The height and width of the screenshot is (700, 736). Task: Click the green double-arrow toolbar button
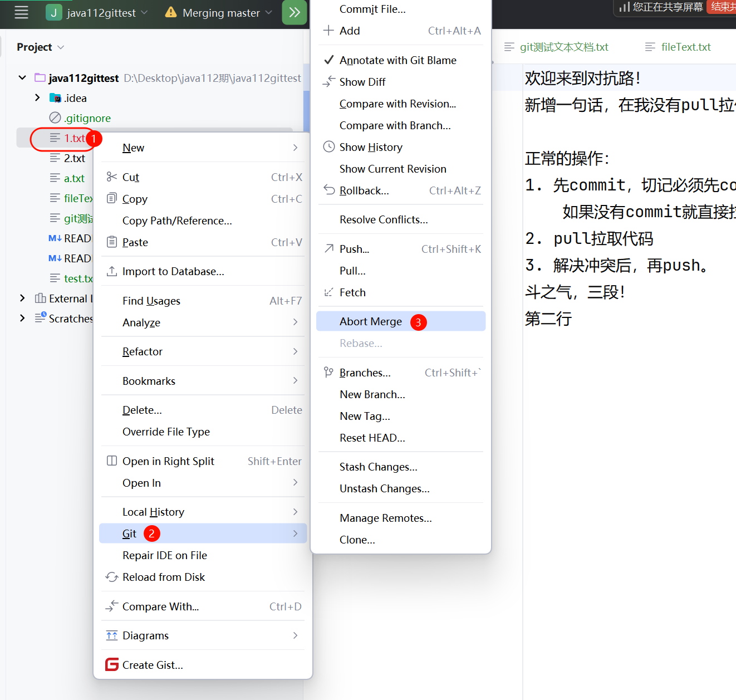295,12
